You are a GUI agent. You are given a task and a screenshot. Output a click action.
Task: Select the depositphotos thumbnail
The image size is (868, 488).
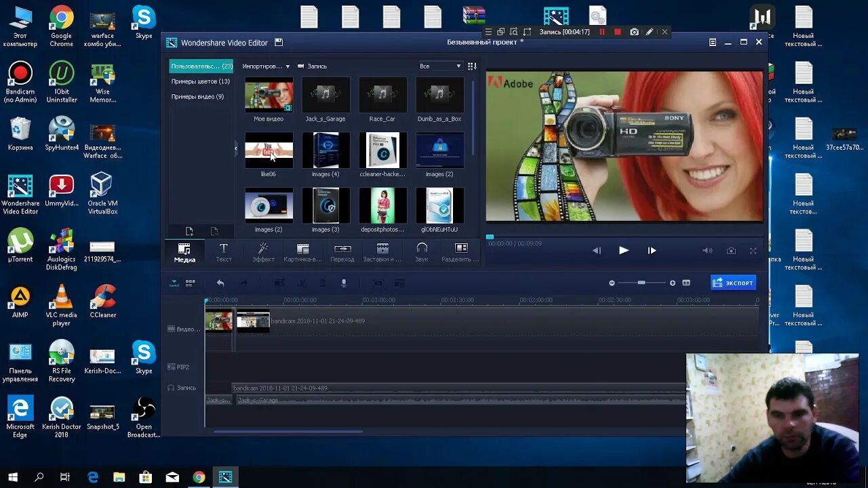click(382, 205)
